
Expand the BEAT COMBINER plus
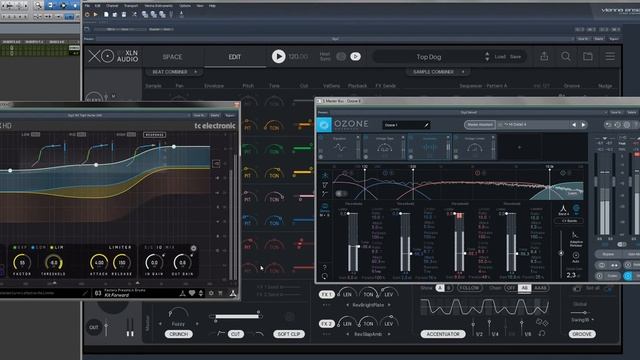196,72
